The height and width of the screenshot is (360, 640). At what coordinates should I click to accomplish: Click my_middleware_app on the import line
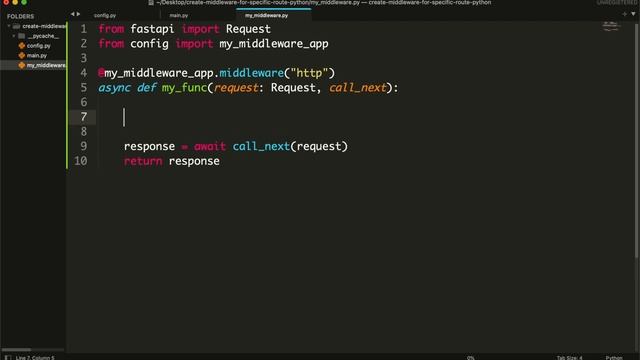click(274, 44)
